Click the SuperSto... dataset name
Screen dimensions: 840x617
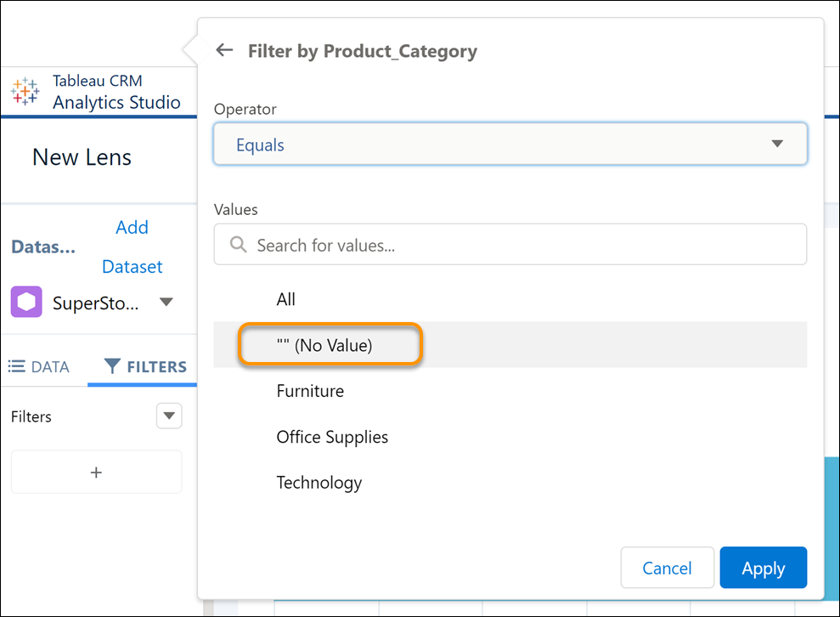pos(96,303)
